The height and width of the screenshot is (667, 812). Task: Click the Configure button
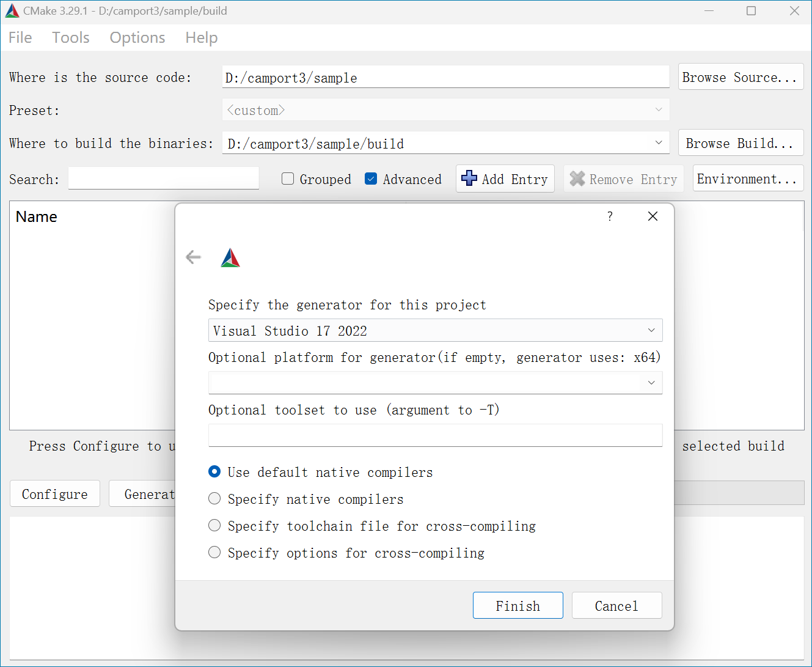click(55, 493)
